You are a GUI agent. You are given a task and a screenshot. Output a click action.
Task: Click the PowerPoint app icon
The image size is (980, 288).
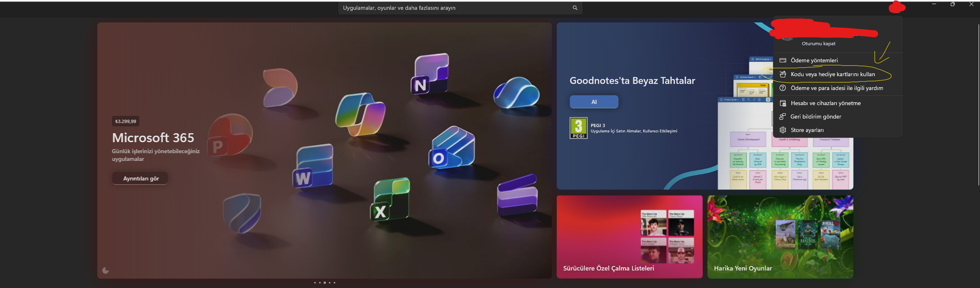[229, 135]
